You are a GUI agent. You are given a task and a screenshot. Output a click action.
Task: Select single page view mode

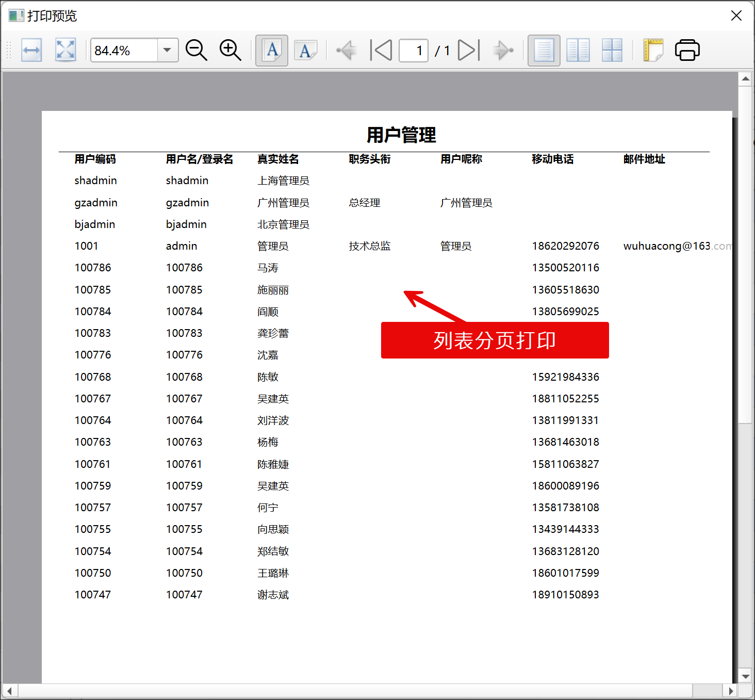tap(544, 51)
